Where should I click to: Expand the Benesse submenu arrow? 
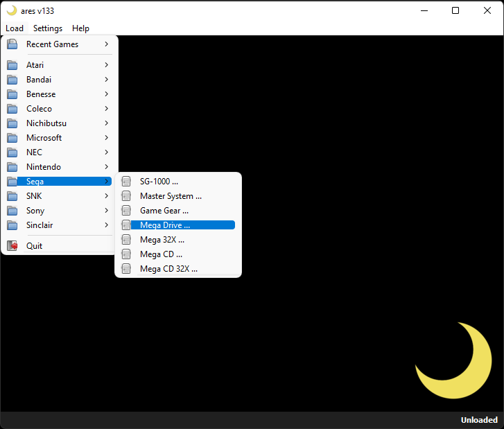[x=106, y=94]
